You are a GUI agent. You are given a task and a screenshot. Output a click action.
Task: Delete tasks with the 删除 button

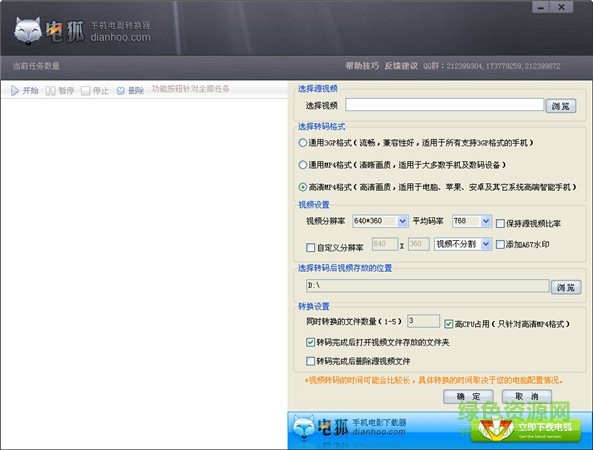coord(130,90)
